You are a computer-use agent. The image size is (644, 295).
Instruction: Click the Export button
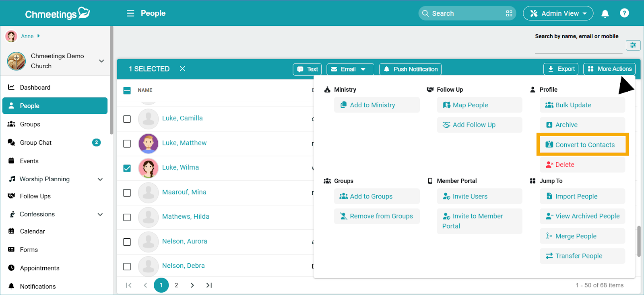click(x=561, y=69)
